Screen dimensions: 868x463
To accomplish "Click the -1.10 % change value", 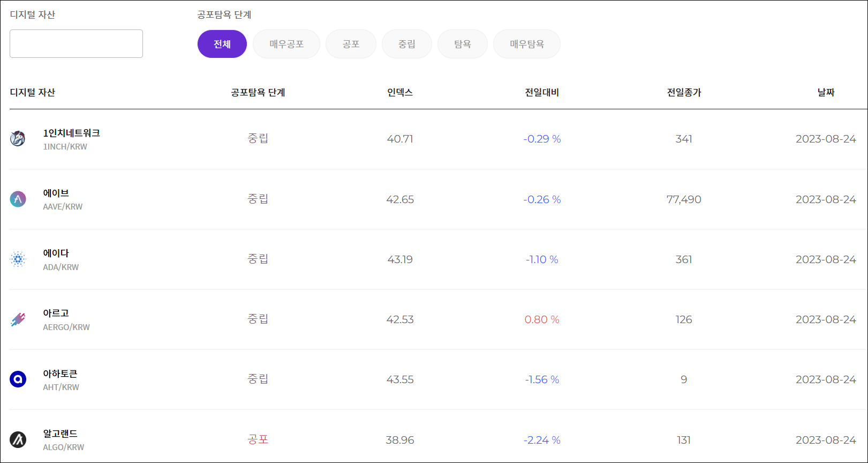I will pyautogui.click(x=542, y=259).
